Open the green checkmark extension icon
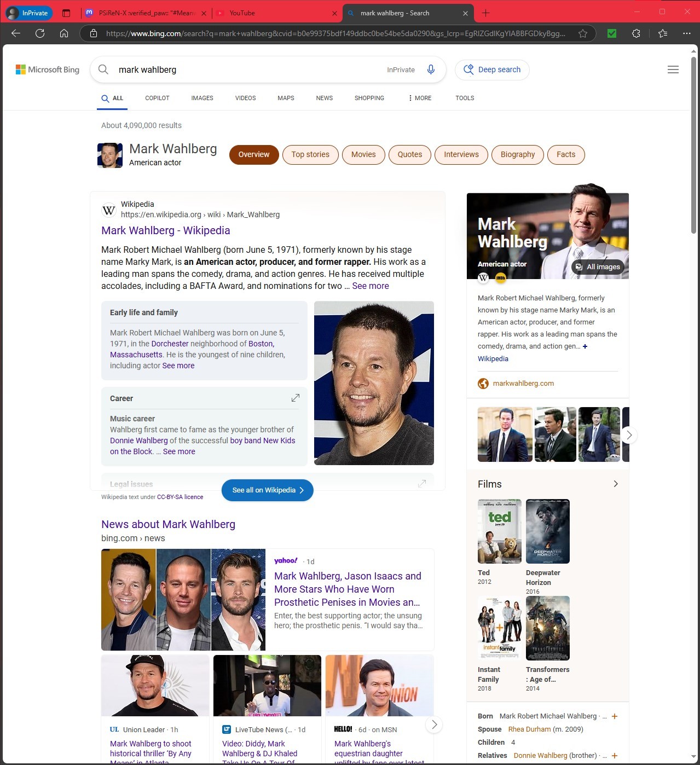The height and width of the screenshot is (765, 700). 612,33
